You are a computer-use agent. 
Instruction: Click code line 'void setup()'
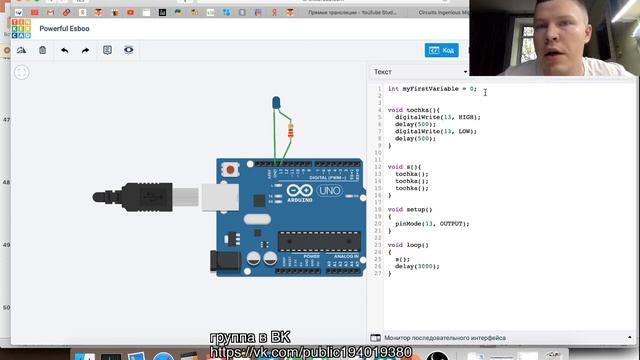point(410,209)
